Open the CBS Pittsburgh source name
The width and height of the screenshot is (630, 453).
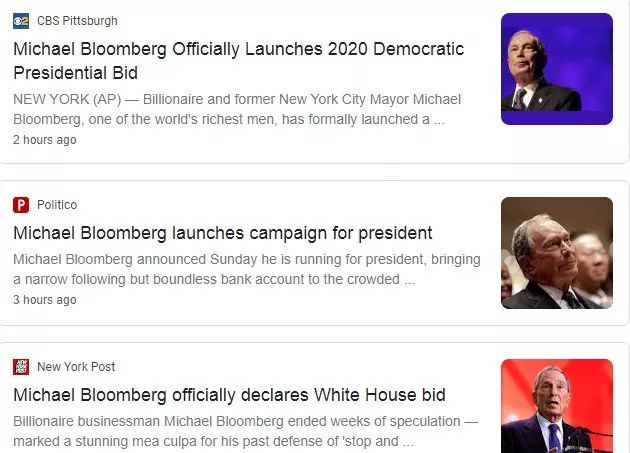tap(77, 20)
